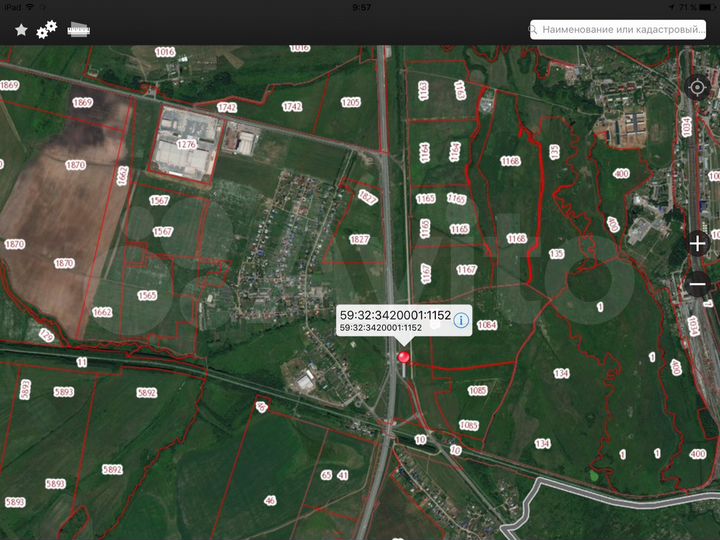Tap parcel number 1827 label
The image size is (720, 540).
[359, 239]
